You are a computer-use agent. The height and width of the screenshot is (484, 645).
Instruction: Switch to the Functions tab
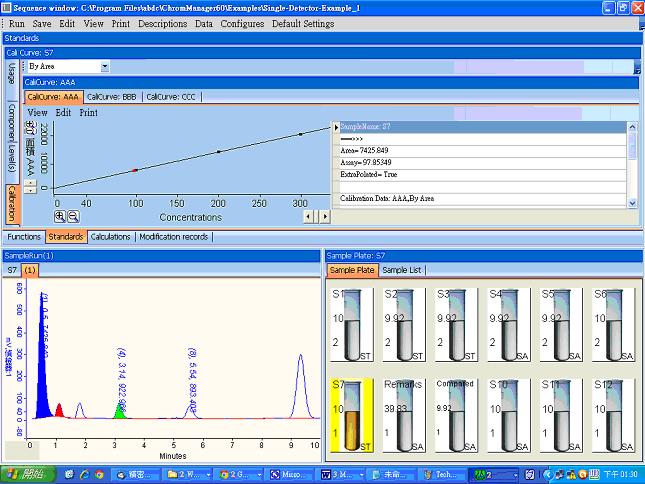[x=24, y=237]
